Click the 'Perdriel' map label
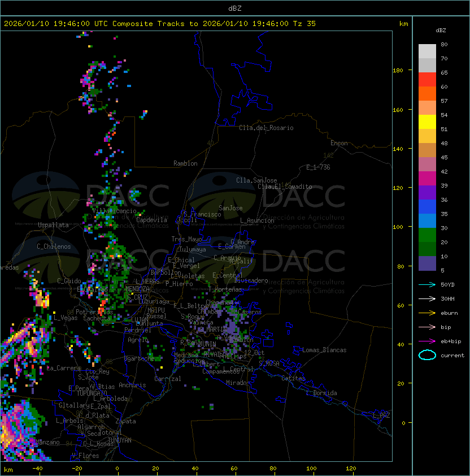The height and width of the screenshot is (476, 470). (x=138, y=330)
